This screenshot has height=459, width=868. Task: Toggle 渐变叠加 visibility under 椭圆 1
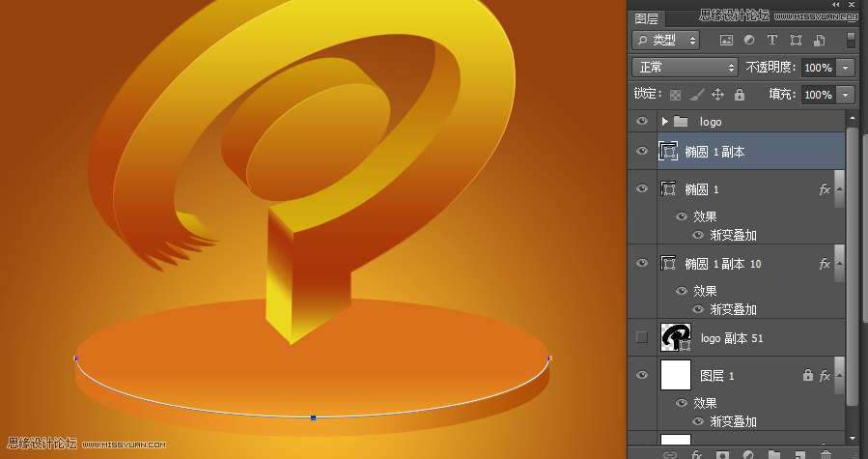tap(699, 235)
